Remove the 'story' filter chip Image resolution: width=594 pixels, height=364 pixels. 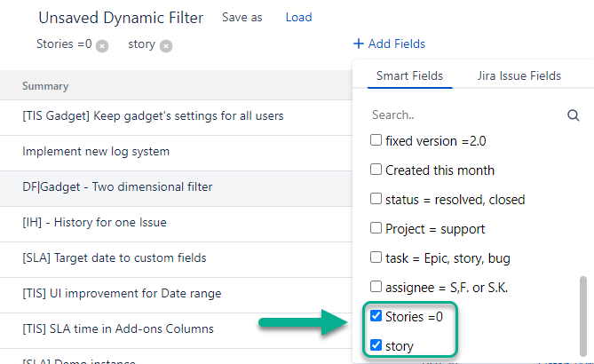tap(166, 46)
